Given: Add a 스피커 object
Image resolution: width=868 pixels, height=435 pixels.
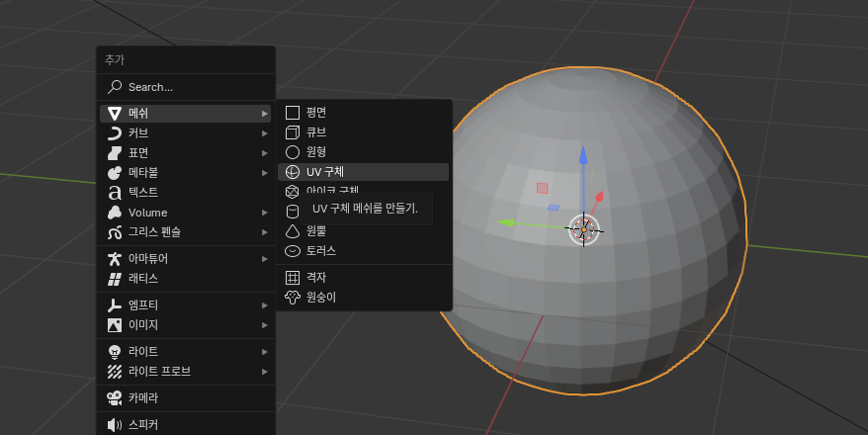Looking at the screenshot, I should click(186, 425).
